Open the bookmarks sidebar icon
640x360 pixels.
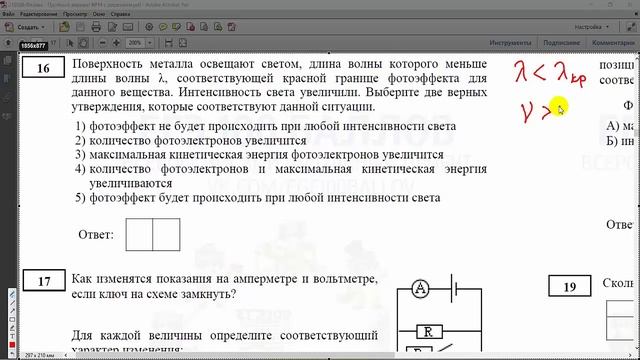[7, 78]
